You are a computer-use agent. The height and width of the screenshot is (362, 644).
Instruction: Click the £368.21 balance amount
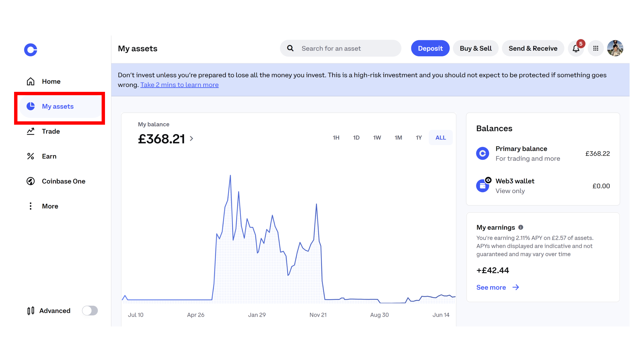pos(161,139)
